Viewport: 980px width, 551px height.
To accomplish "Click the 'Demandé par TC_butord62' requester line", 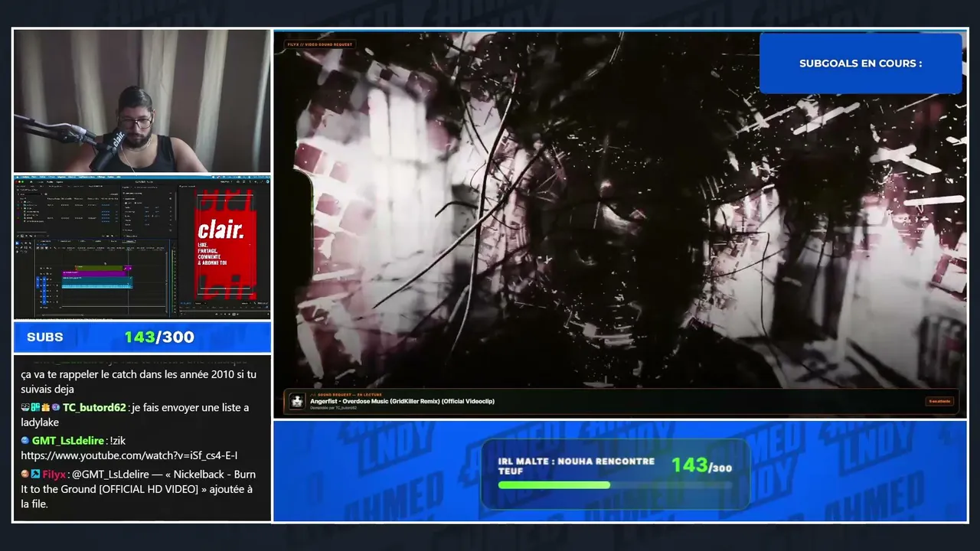I will pos(334,408).
